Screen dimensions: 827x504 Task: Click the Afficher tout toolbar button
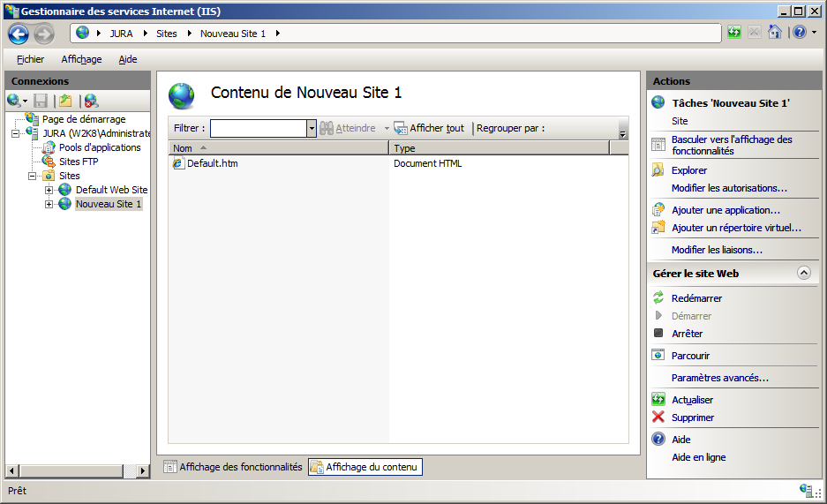coord(429,128)
